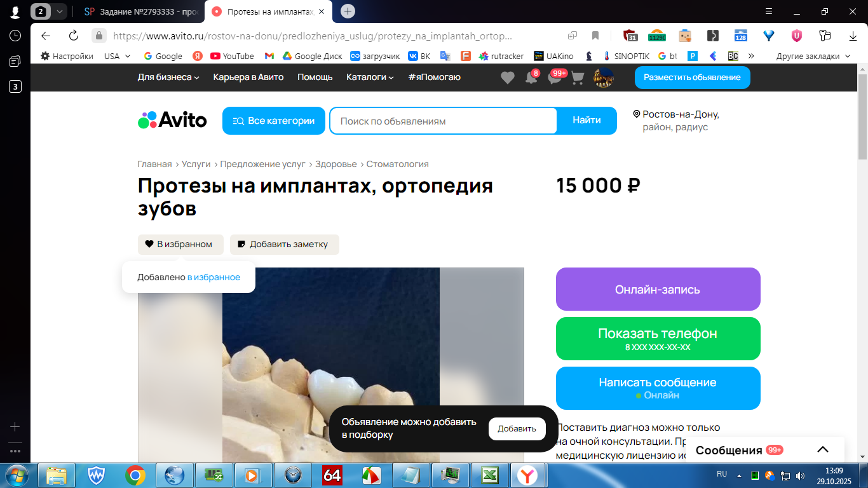Click 'Предложение услуг' breadcrumb
Screen dimensions: 868x488
(263, 164)
